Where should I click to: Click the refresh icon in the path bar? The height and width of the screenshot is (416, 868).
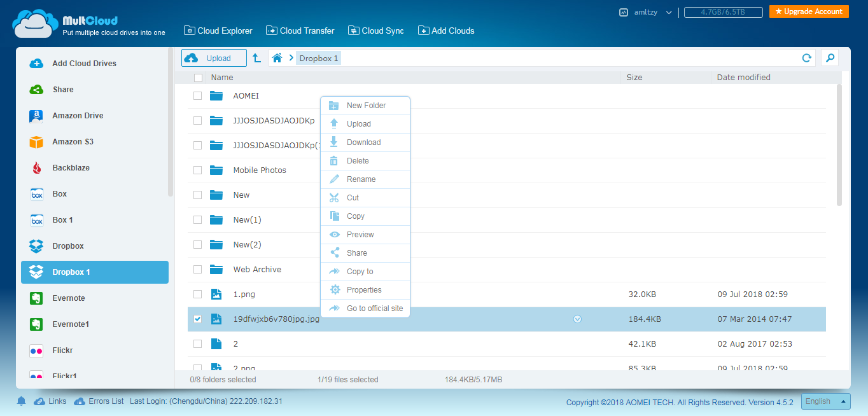point(806,58)
